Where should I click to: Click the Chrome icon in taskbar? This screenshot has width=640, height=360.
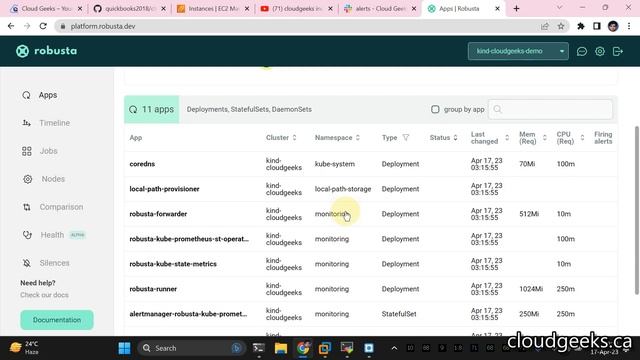click(303, 348)
